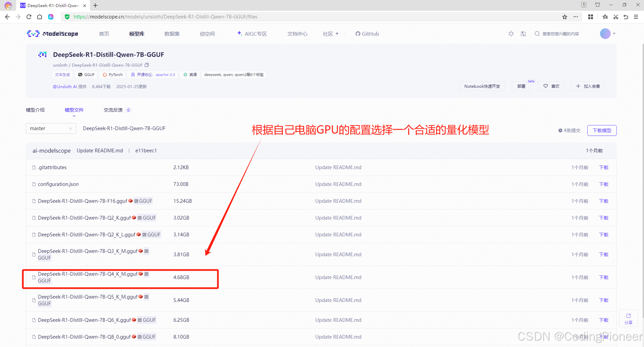The height and width of the screenshot is (347, 644).
Task: Open the configuration.json file
Action: pos(58,184)
